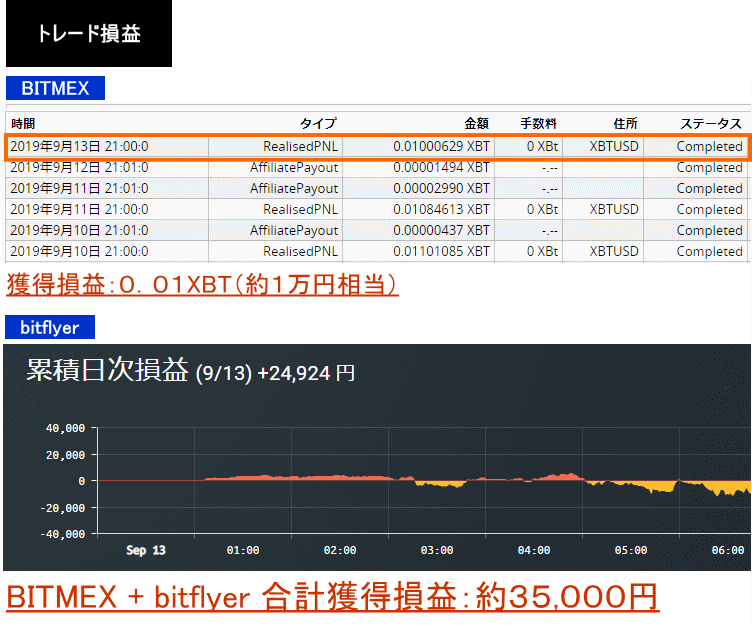Select the 0.01101085 XBT amount in last row
The image size is (752, 625).
pos(441,251)
